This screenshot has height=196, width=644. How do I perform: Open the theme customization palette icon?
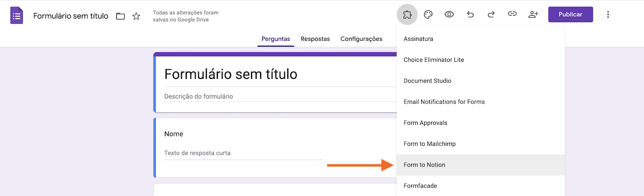pos(428,15)
